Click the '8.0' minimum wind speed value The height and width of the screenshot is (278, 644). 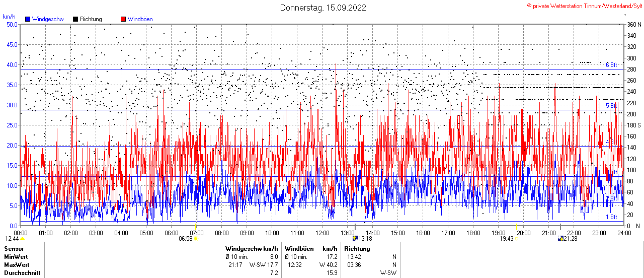[x=274, y=257]
